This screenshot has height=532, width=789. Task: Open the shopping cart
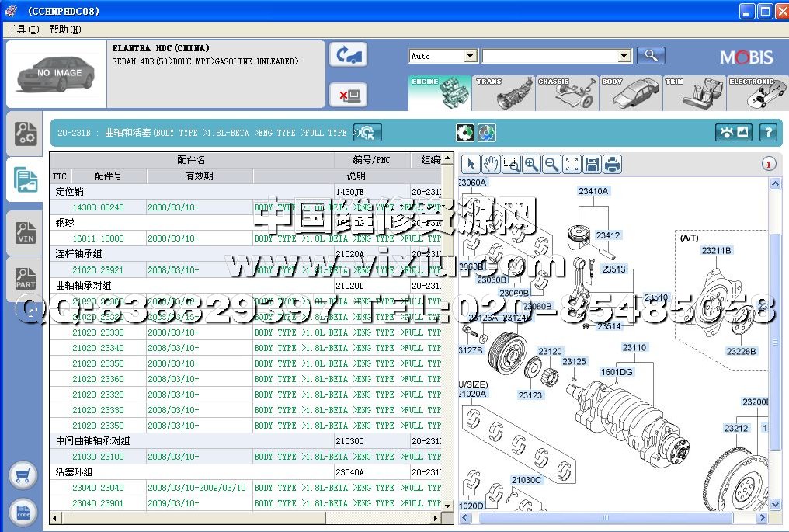23,475
